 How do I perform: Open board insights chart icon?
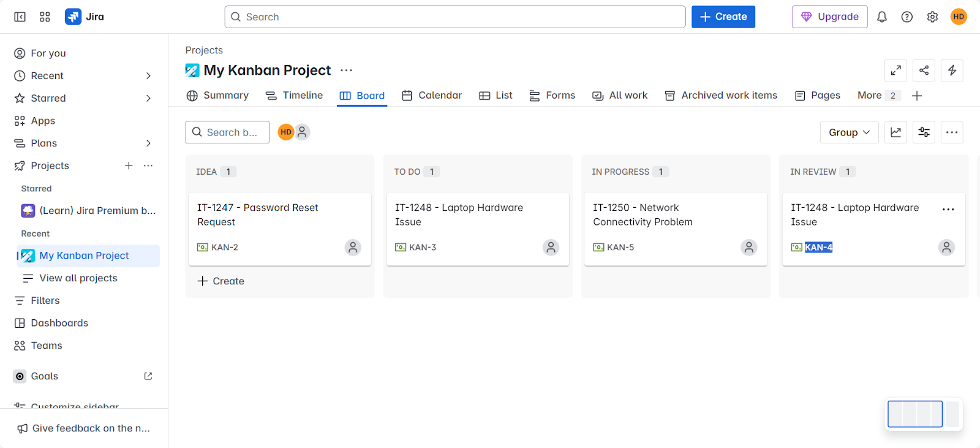point(895,132)
